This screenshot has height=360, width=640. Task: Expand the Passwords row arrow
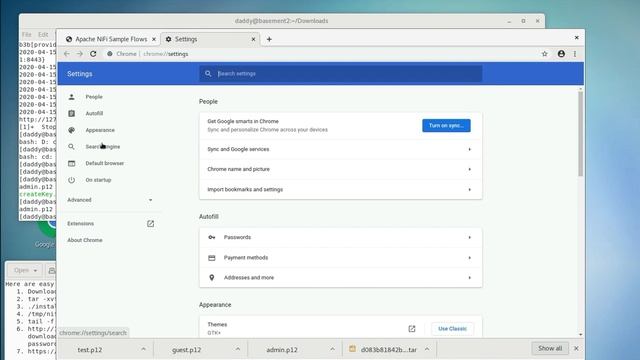click(469, 237)
